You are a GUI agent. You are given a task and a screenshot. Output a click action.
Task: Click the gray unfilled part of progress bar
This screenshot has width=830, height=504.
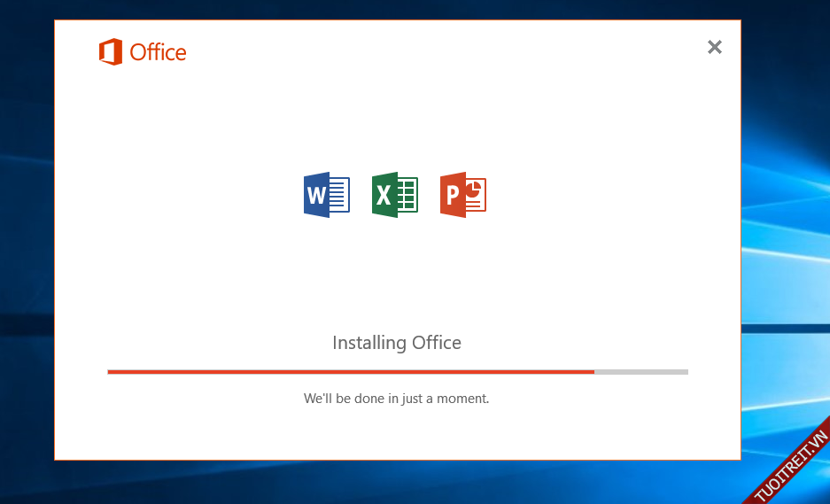pyautogui.click(x=641, y=372)
